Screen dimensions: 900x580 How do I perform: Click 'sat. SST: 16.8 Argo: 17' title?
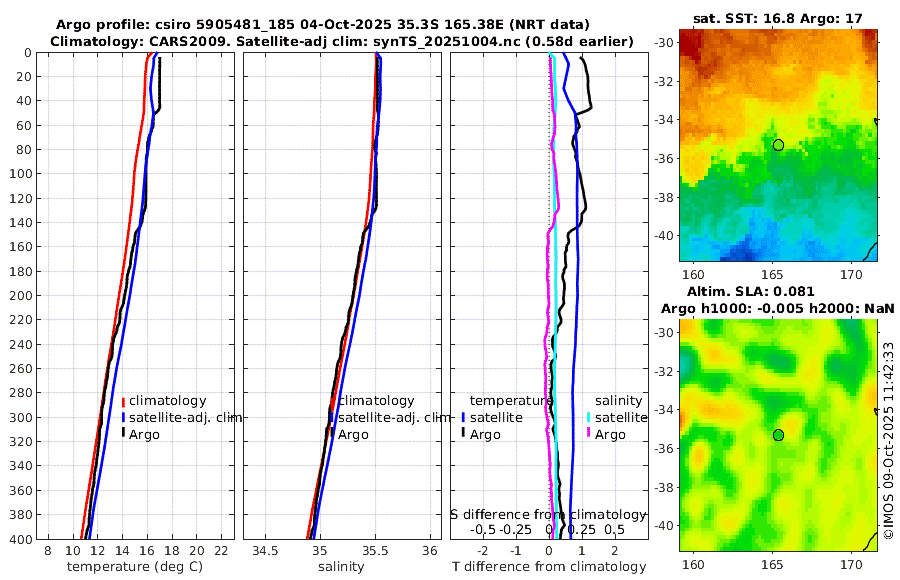(x=778, y=19)
